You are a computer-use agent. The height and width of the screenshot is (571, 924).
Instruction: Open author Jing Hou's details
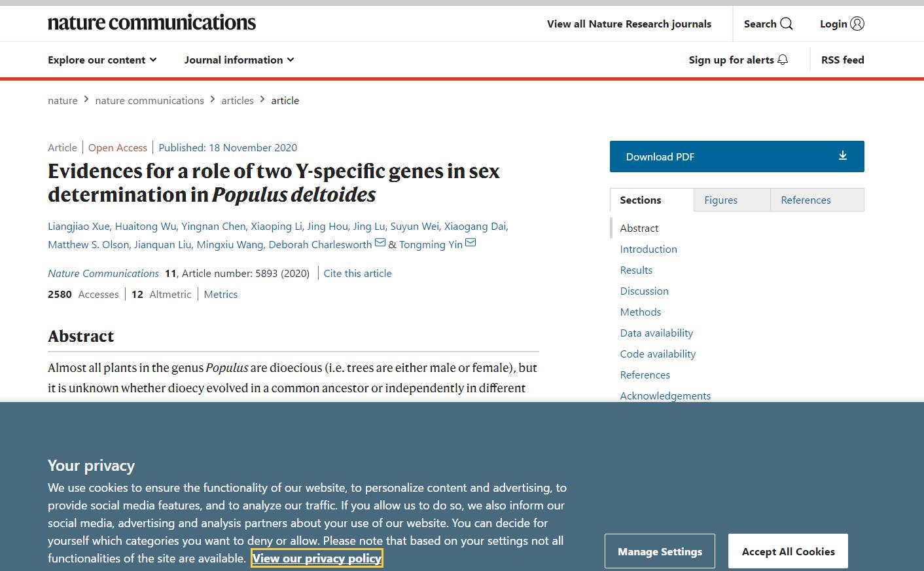point(327,226)
